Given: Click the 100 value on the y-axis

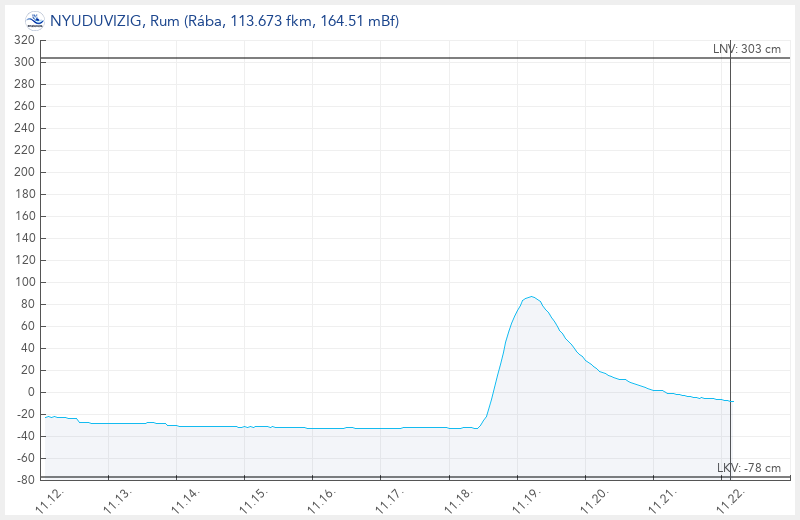Looking at the screenshot, I should [x=24, y=282].
